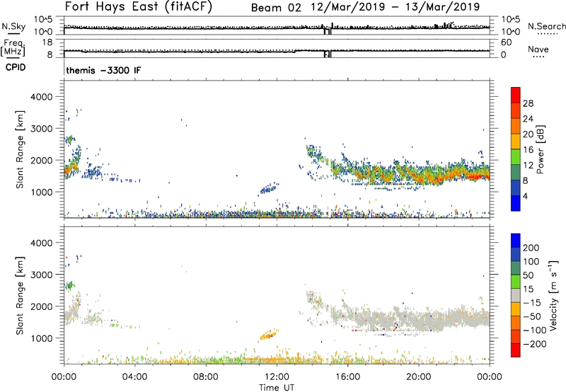Select the yellow 16–20 dB Power colorbar segment
Image resolution: width=566 pixels, height=392 pixels.
[516, 142]
